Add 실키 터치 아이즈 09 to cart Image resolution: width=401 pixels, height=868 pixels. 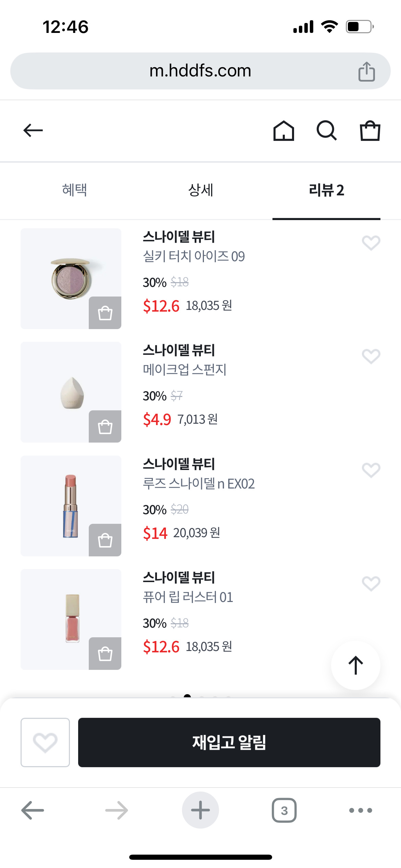point(105,313)
